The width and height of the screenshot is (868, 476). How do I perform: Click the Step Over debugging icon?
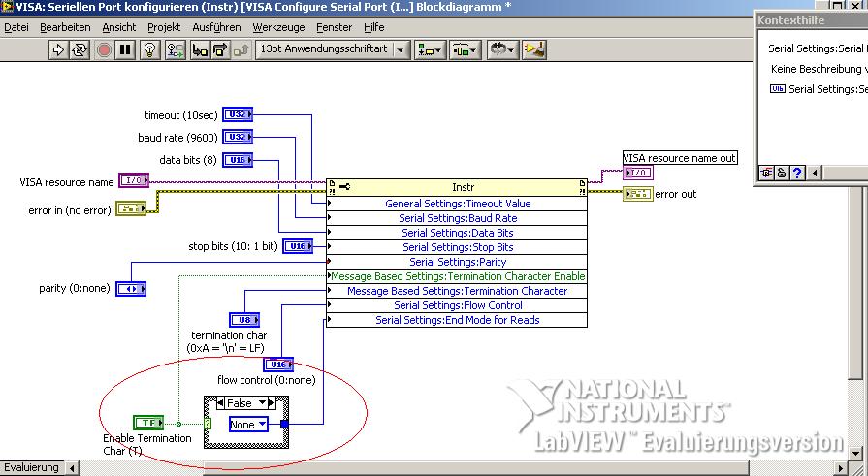(220, 49)
